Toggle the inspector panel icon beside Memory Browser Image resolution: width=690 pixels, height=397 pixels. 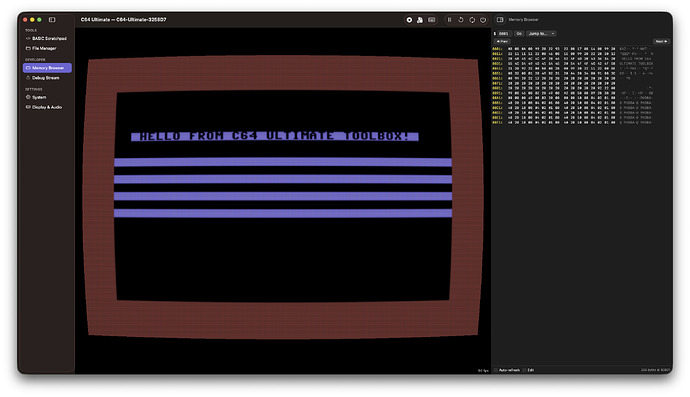point(500,20)
